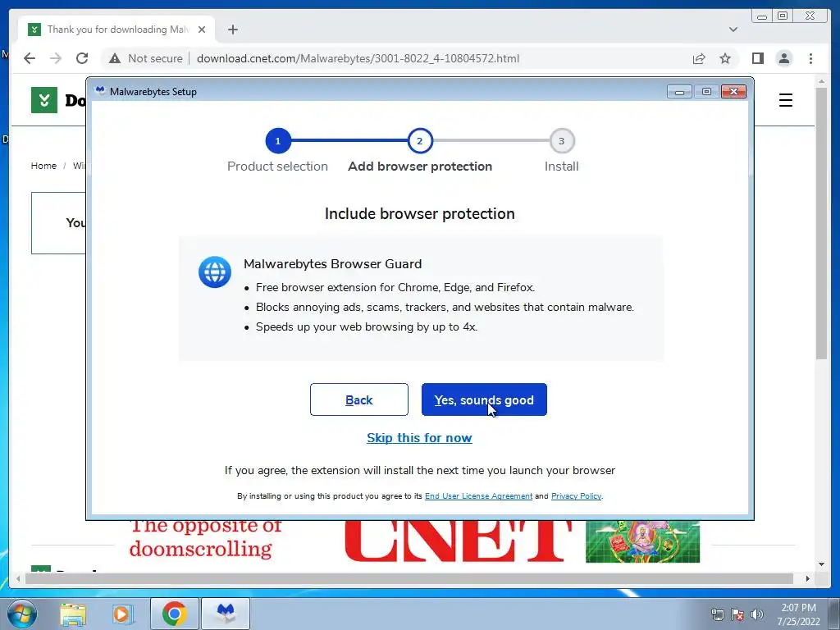Open a new Chrome tab

[232, 30]
